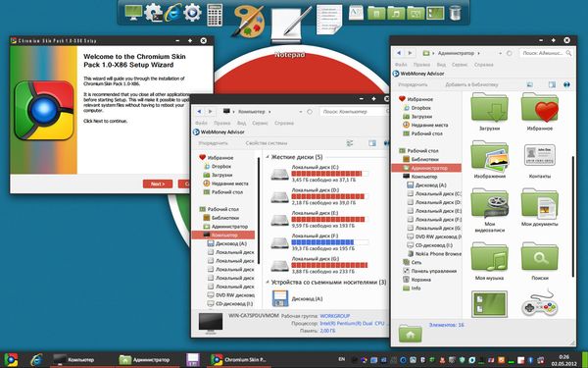Click the forward arrow in Администратор window
This screenshot has width=588, height=368.
pyautogui.click(x=411, y=53)
